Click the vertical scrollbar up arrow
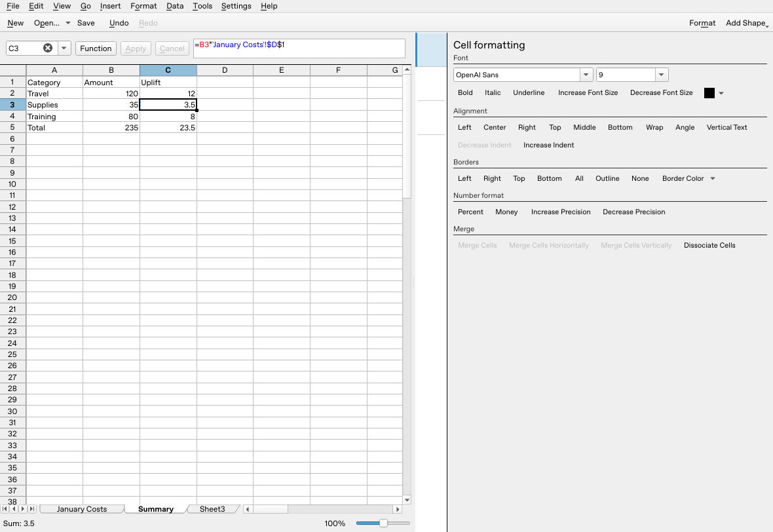Viewport: 773px width, 532px height. point(407,70)
